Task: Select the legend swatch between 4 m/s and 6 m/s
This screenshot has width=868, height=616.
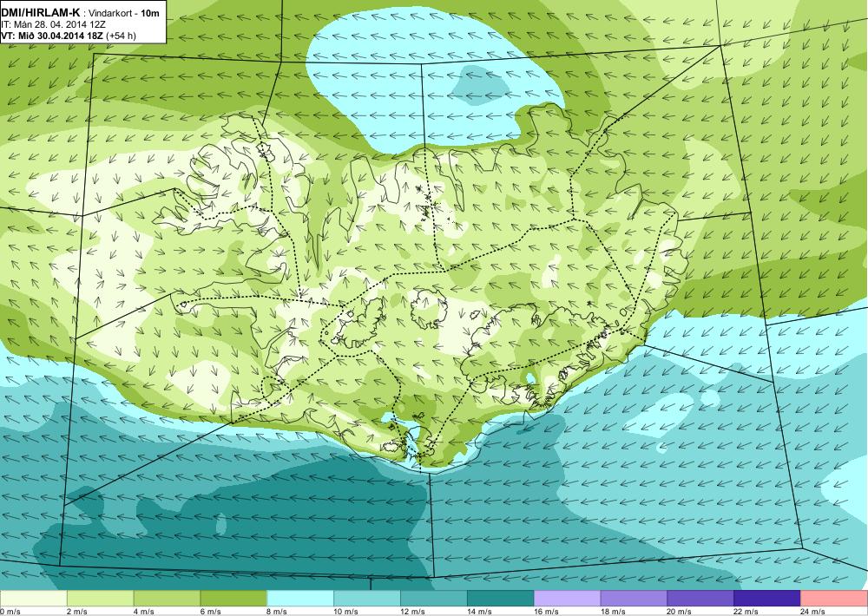Action: 167,599
